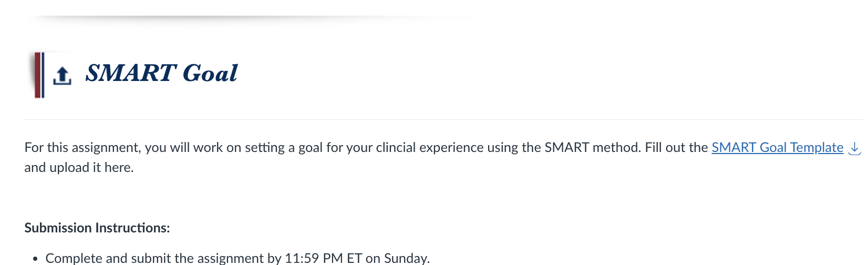Click the word Goal in the heading
Viewport: 868px width, 265px height.
[210, 73]
